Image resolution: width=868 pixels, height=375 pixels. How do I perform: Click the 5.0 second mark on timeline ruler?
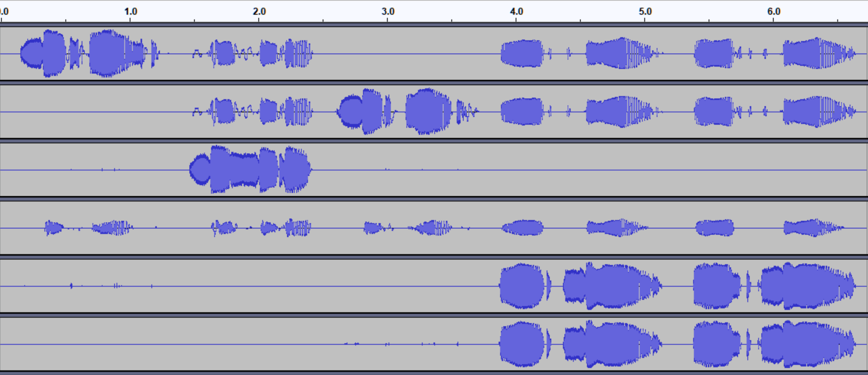click(645, 11)
